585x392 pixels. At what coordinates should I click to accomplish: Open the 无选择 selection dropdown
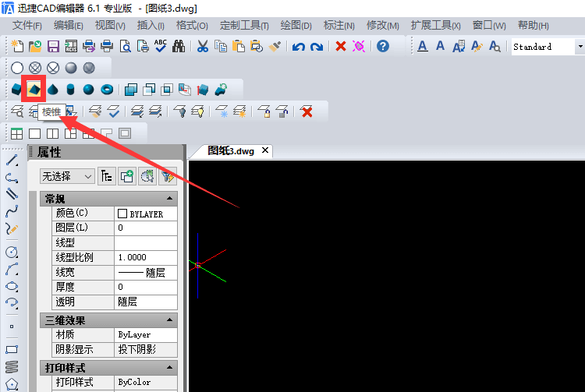[x=67, y=177]
